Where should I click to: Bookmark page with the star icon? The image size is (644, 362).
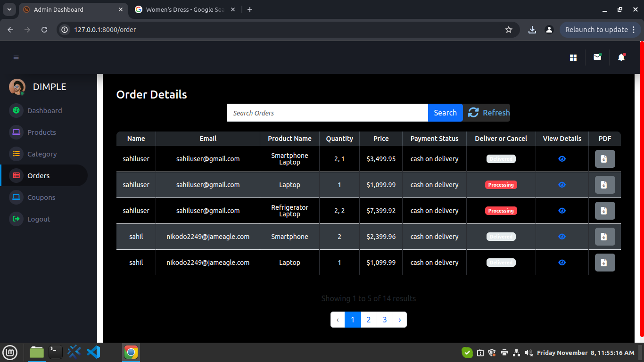coord(509,30)
